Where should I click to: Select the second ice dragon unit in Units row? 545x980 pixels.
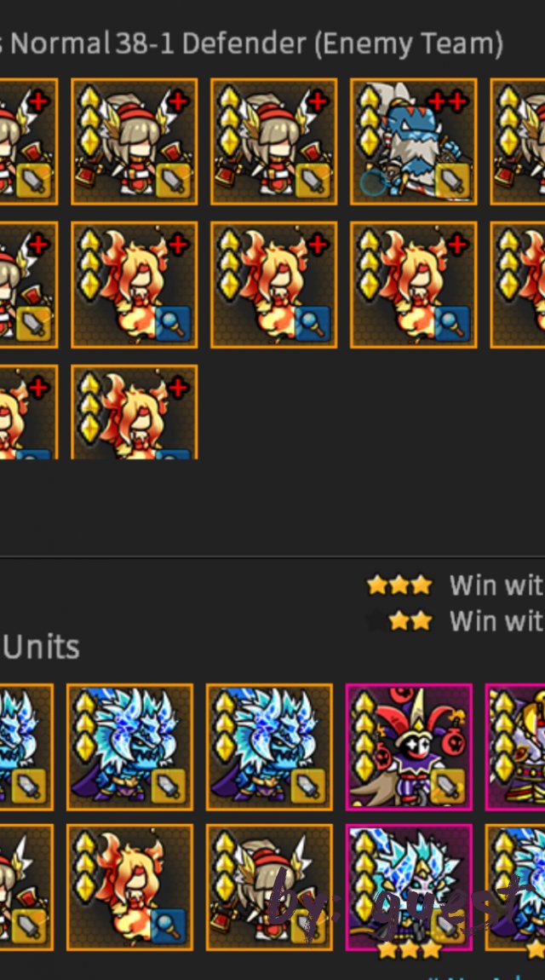point(129,747)
